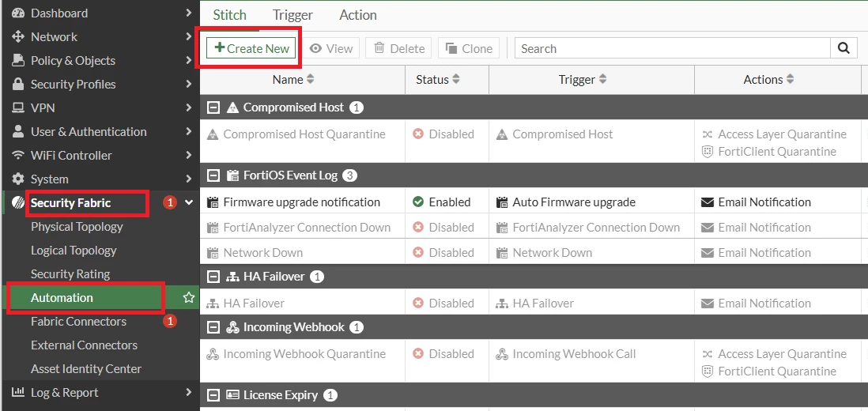This screenshot has height=411, width=868.
Task: Click the Policy & Objects icon
Action: pyautogui.click(x=18, y=60)
